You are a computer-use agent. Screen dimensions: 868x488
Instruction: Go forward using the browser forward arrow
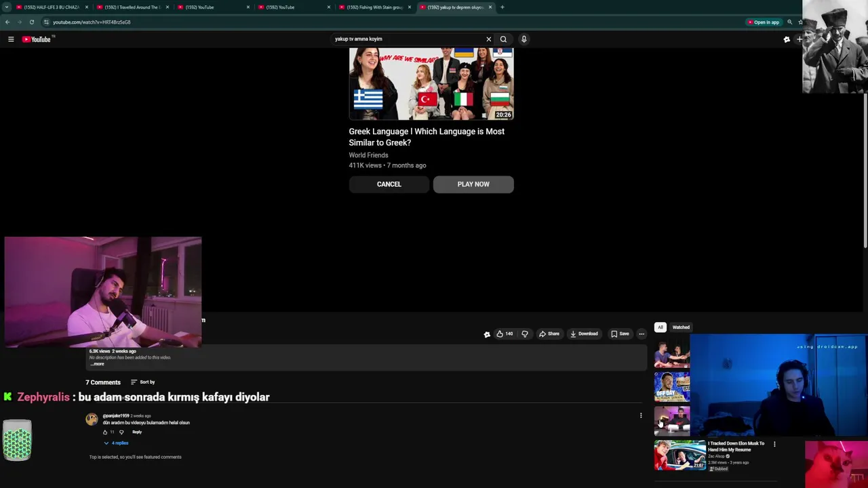(19, 22)
